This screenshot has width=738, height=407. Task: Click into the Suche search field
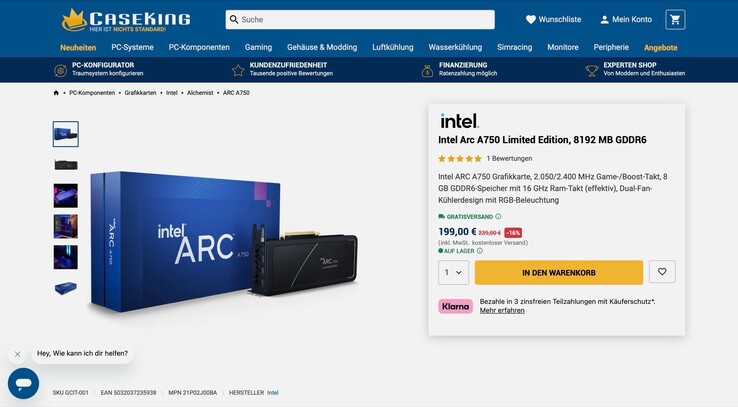(365, 19)
